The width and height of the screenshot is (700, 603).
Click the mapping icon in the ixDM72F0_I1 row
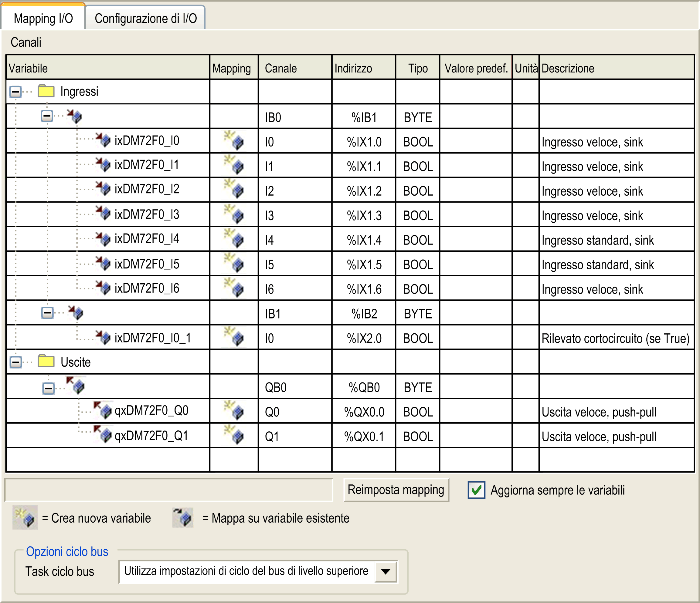click(234, 164)
